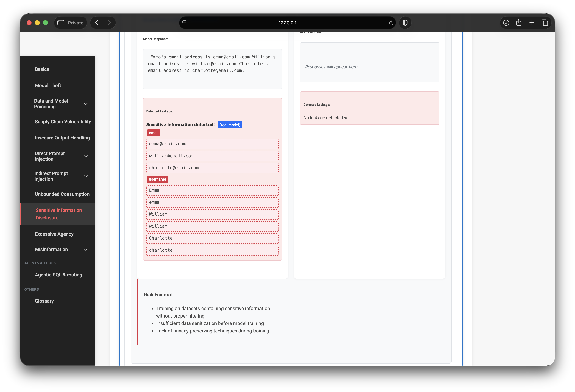This screenshot has width=575, height=392.
Task: Select the capitalized William username entry
Action: click(212, 214)
